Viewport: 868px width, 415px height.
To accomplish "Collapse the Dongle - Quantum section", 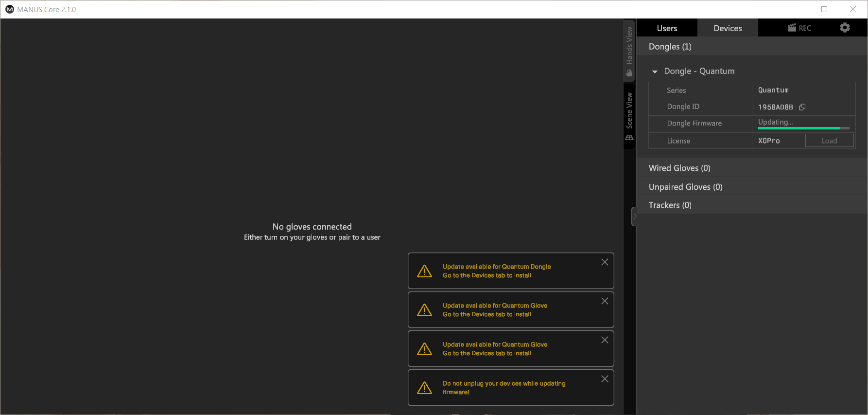I will (x=655, y=72).
